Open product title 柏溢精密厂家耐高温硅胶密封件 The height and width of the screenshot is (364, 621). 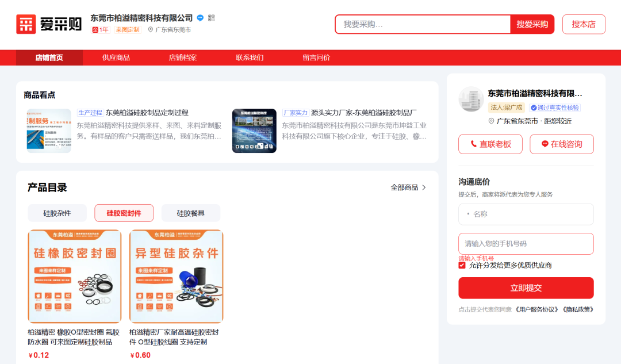pyautogui.click(x=174, y=337)
